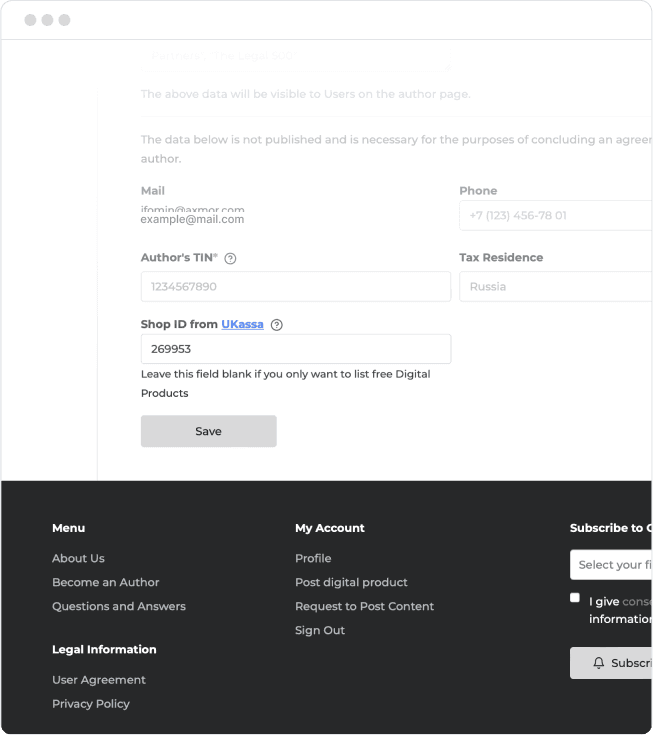Image resolution: width=653 pixels, height=735 pixels.
Task: Open the Become an Author link
Action: 105,582
